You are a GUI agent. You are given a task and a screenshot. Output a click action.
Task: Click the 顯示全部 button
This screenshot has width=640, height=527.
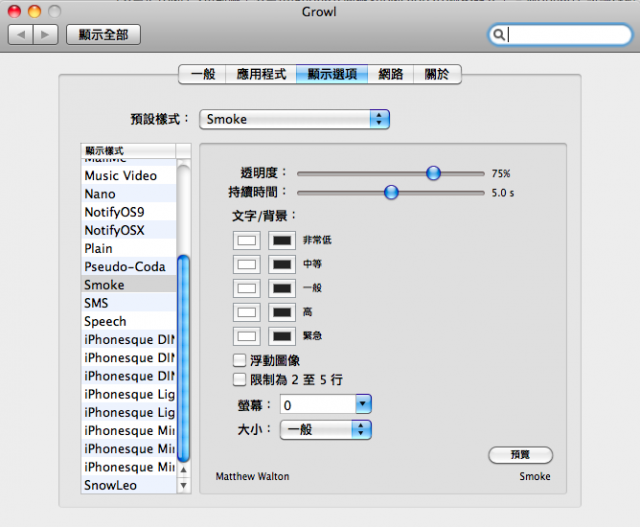point(103,35)
